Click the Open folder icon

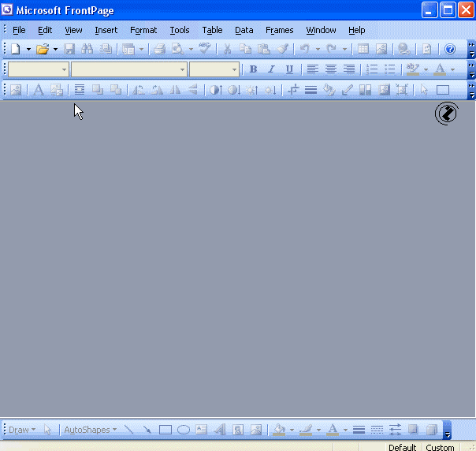tap(43, 49)
